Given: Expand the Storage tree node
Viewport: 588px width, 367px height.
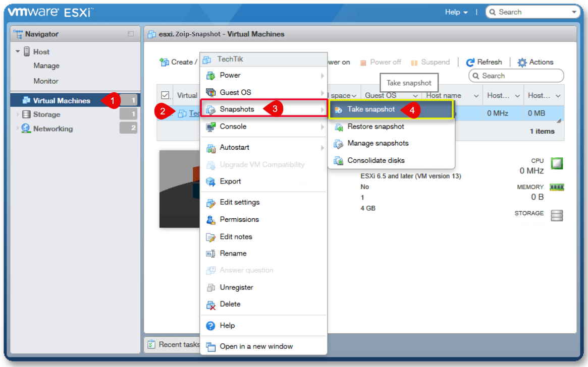Looking at the screenshot, I should click(17, 114).
